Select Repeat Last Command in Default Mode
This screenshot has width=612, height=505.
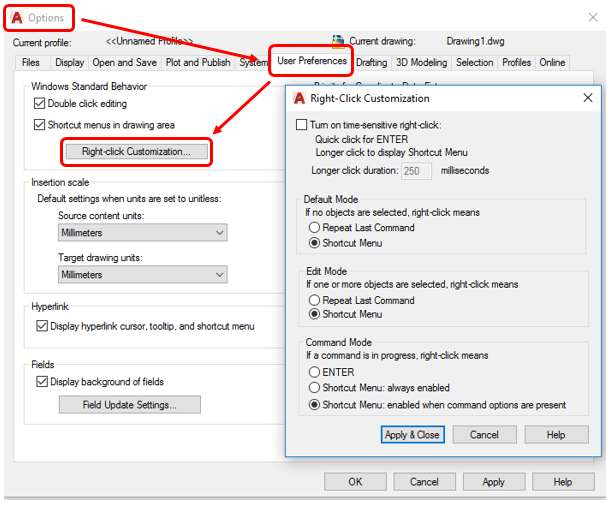(316, 228)
